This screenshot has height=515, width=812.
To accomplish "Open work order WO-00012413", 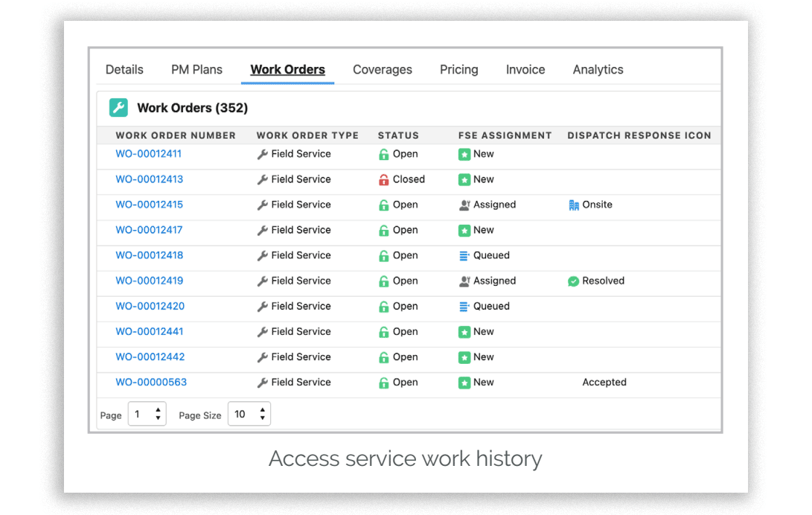I will click(149, 179).
